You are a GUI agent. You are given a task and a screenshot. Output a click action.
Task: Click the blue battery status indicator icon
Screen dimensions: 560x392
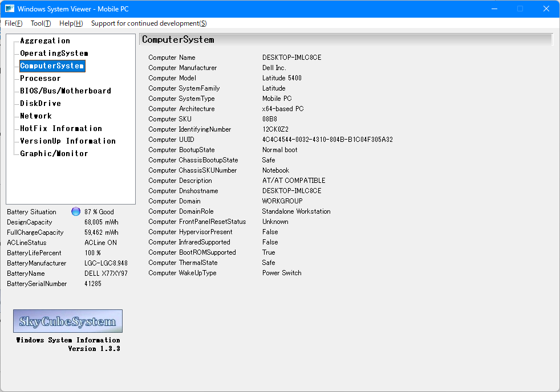[x=76, y=211]
